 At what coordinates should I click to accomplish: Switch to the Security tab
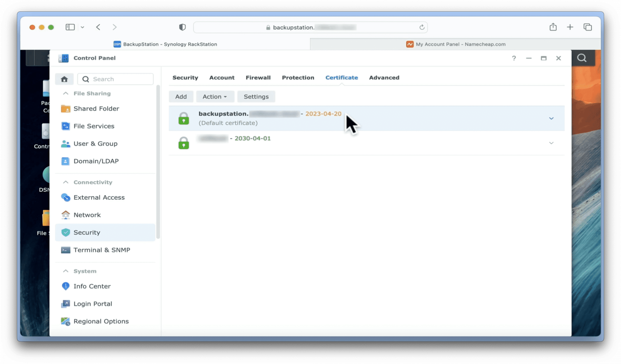(x=185, y=78)
